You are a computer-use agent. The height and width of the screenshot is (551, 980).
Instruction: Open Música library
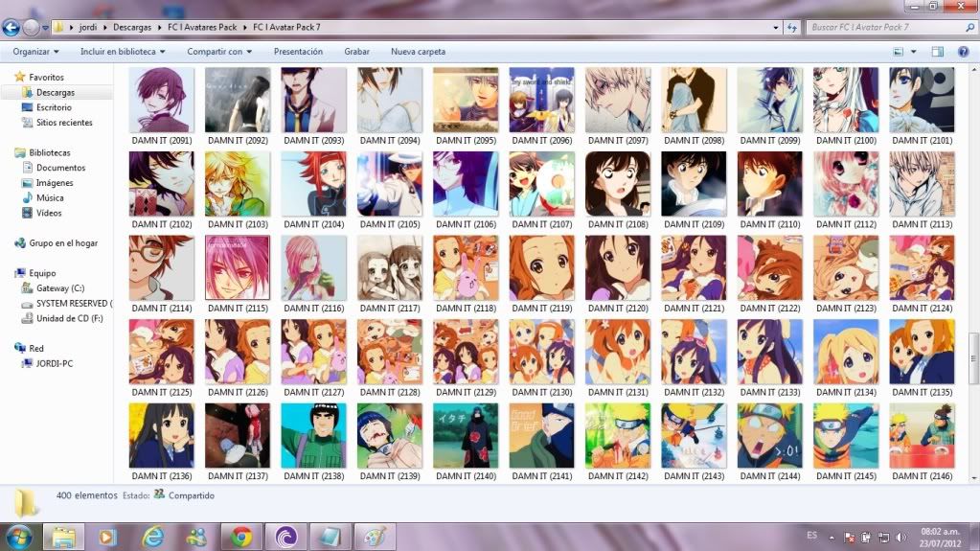click(50, 197)
